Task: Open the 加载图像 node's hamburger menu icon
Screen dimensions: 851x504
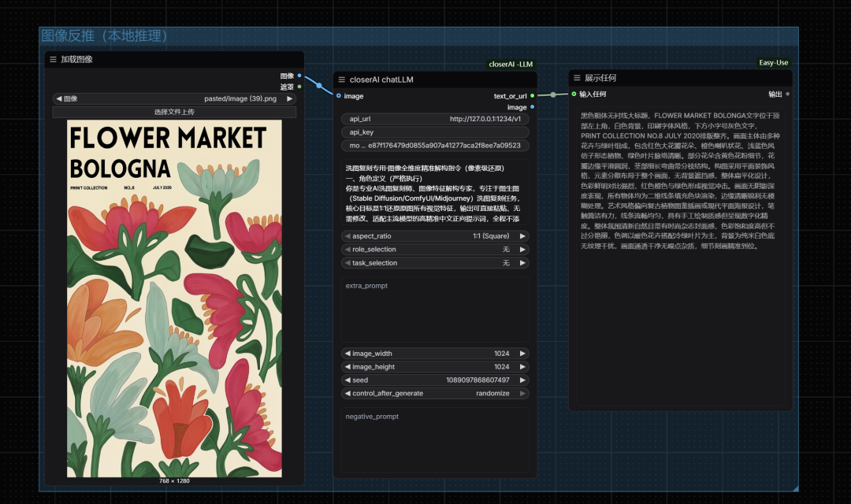Action: [x=53, y=59]
